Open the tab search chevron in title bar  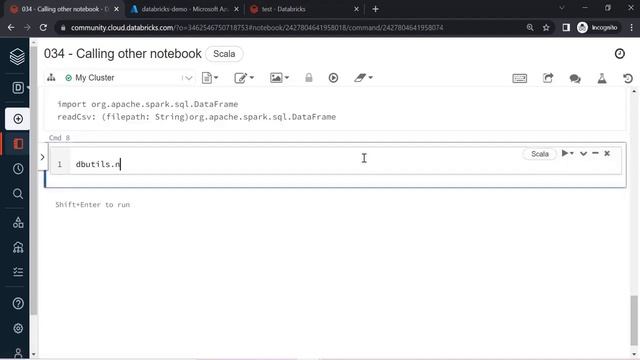click(562, 8)
